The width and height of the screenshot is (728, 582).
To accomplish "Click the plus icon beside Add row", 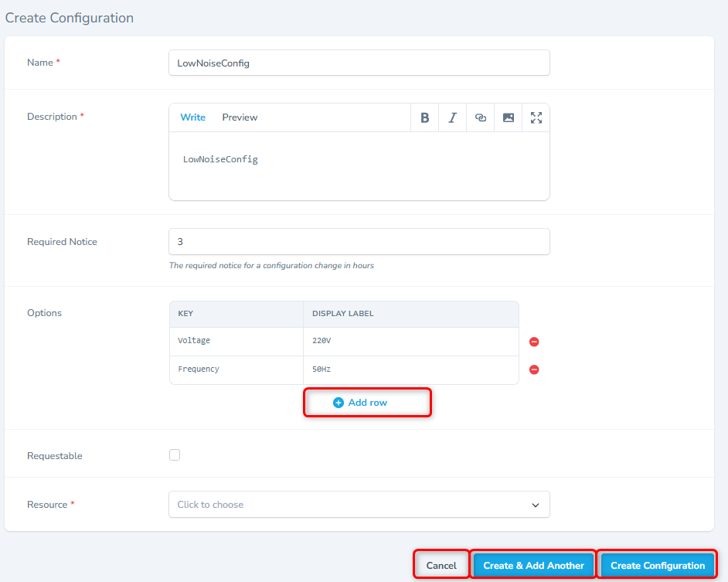I will [338, 403].
